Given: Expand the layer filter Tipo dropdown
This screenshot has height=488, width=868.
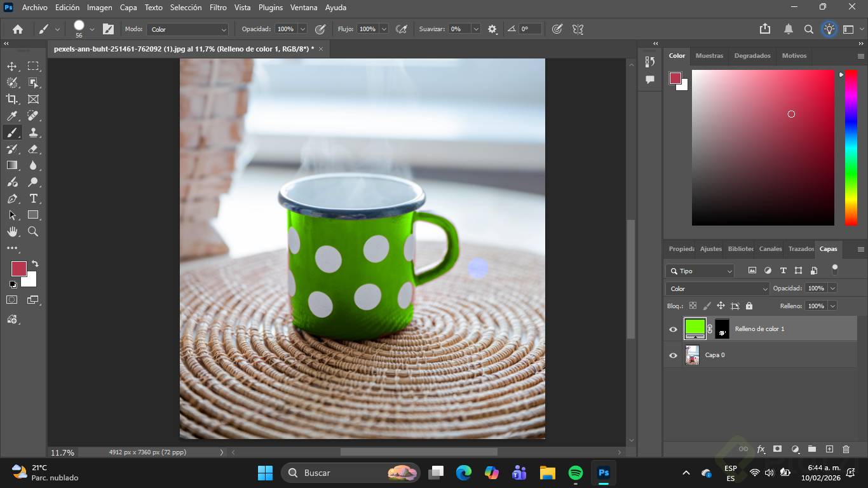Looking at the screenshot, I should (700, 271).
